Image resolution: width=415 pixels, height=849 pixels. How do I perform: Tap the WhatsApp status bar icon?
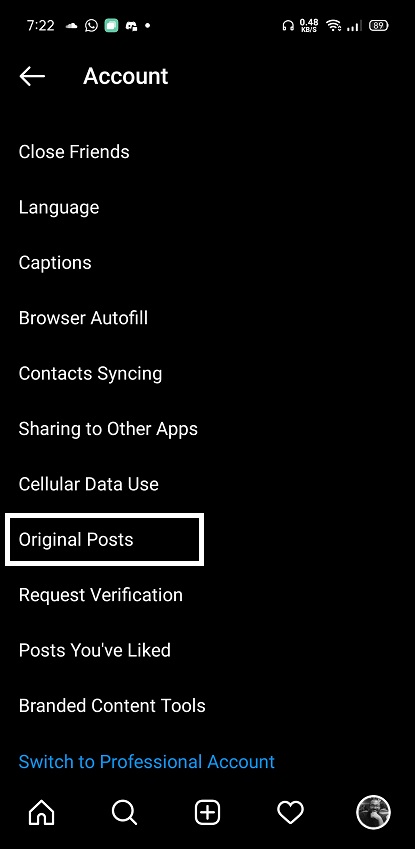click(x=92, y=25)
